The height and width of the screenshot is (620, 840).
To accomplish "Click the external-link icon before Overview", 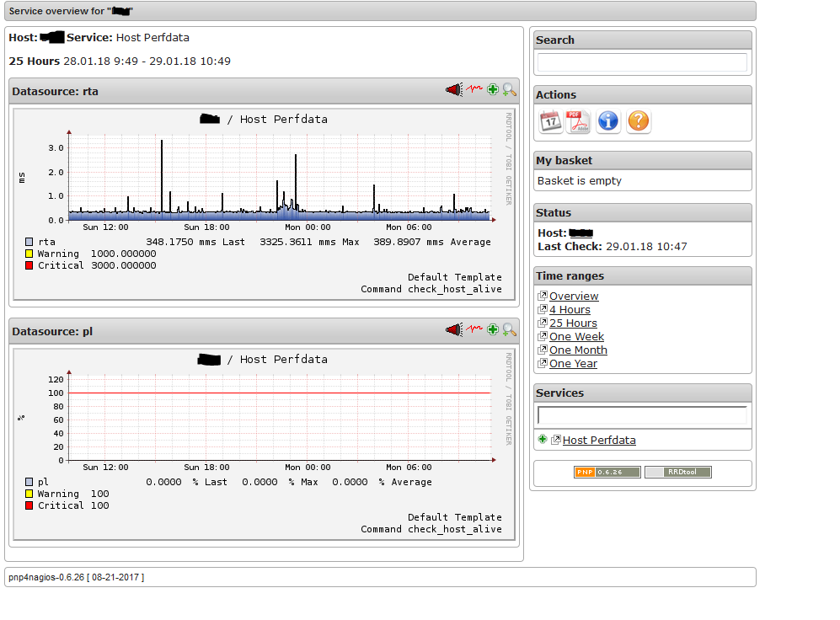I will [542, 296].
